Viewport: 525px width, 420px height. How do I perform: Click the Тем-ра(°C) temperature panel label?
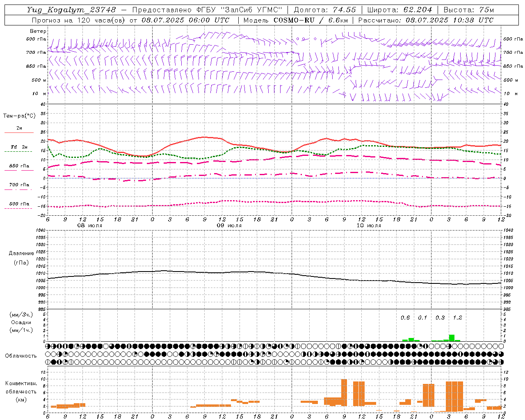click(19, 116)
